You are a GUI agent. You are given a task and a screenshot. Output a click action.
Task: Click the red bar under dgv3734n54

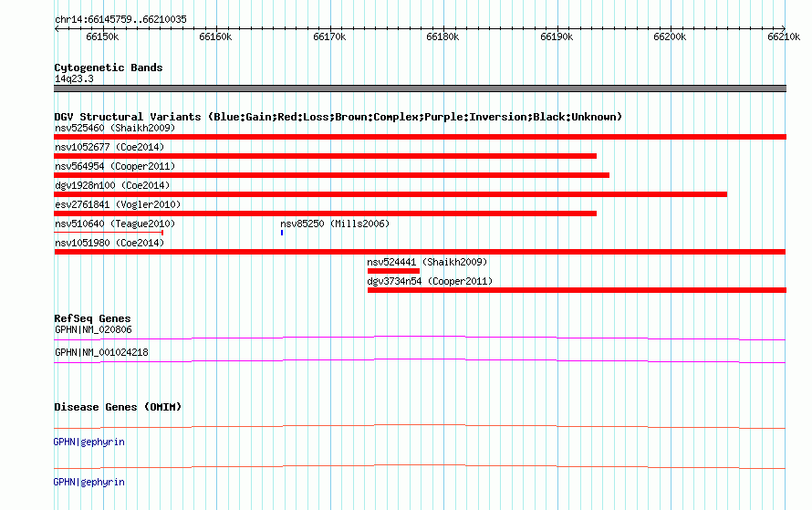pyautogui.click(x=577, y=290)
